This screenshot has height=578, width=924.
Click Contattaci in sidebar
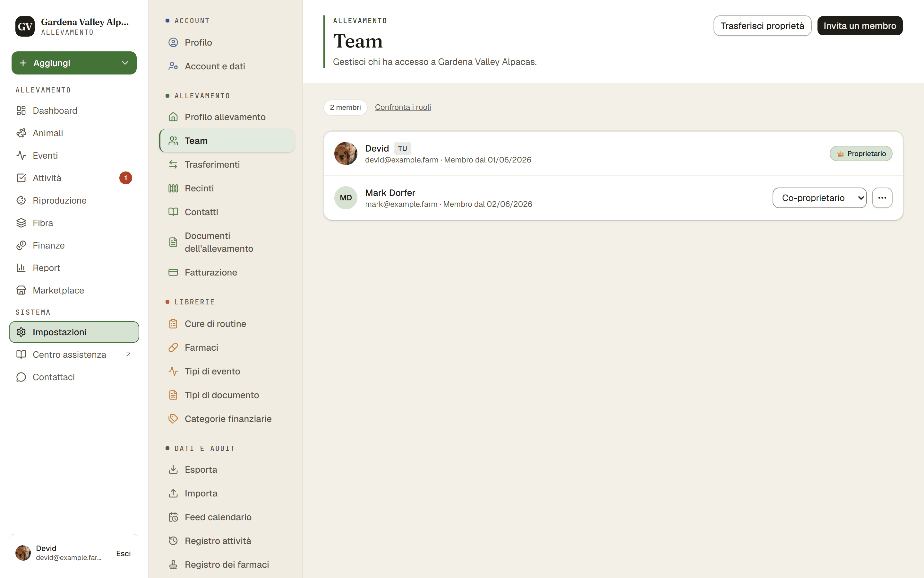point(74,377)
